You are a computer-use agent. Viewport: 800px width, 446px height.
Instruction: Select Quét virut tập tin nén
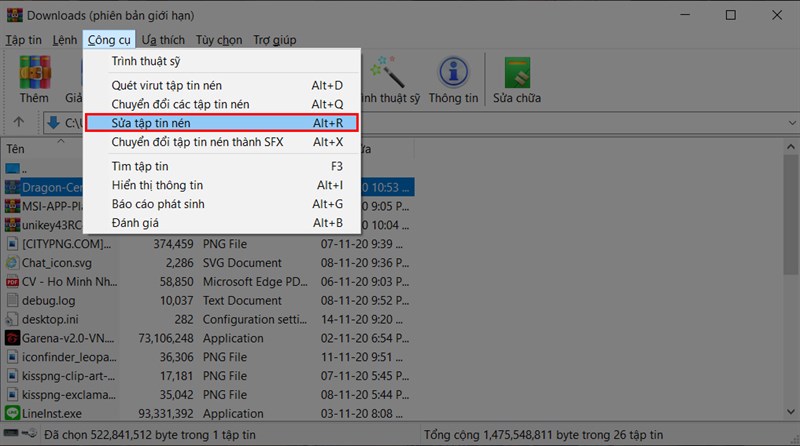(222, 85)
